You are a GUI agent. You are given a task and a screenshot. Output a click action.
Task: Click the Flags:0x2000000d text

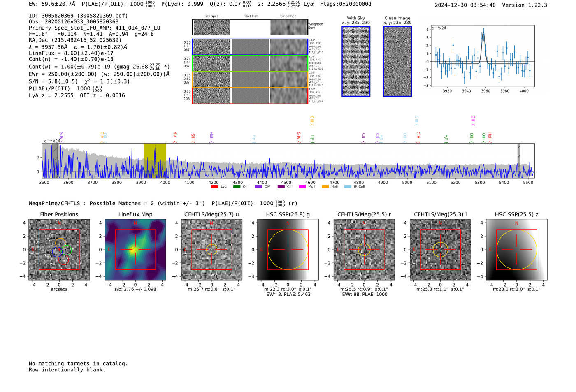[x=346, y=4]
